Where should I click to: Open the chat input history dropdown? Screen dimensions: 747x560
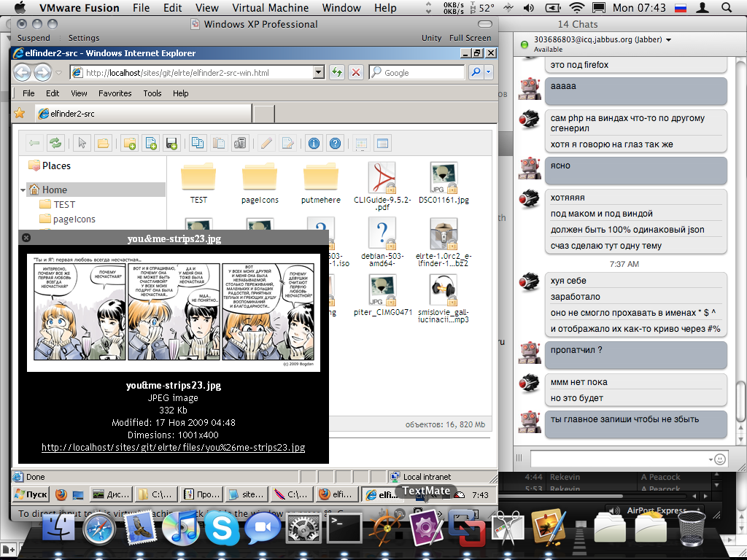tap(711, 459)
